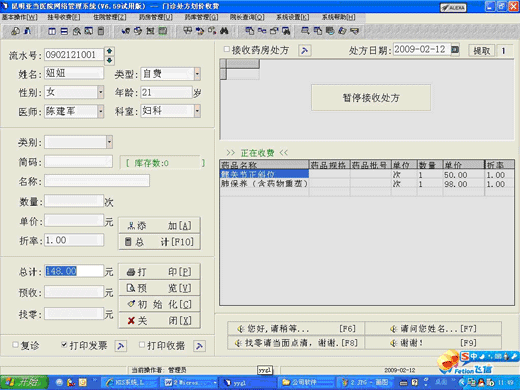Uncheck the 打印发票 checkbox
Image resolution: width=520 pixels, height=390 pixels.
64,345
